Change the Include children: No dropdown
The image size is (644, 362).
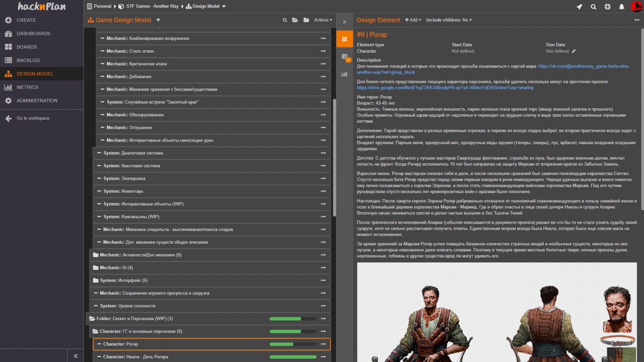click(x=449, y=20)
